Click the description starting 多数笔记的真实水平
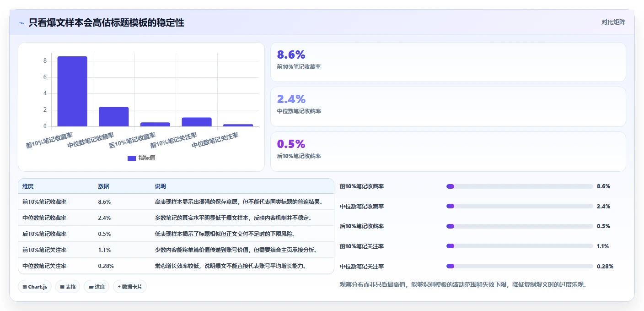644x311 pixels. 233,218
